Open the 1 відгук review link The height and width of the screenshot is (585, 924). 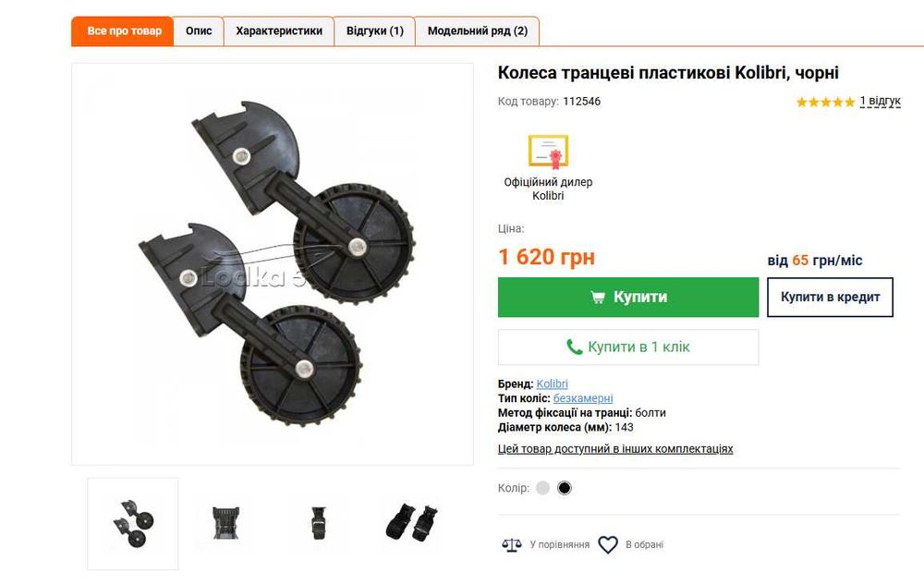(880, 102)
